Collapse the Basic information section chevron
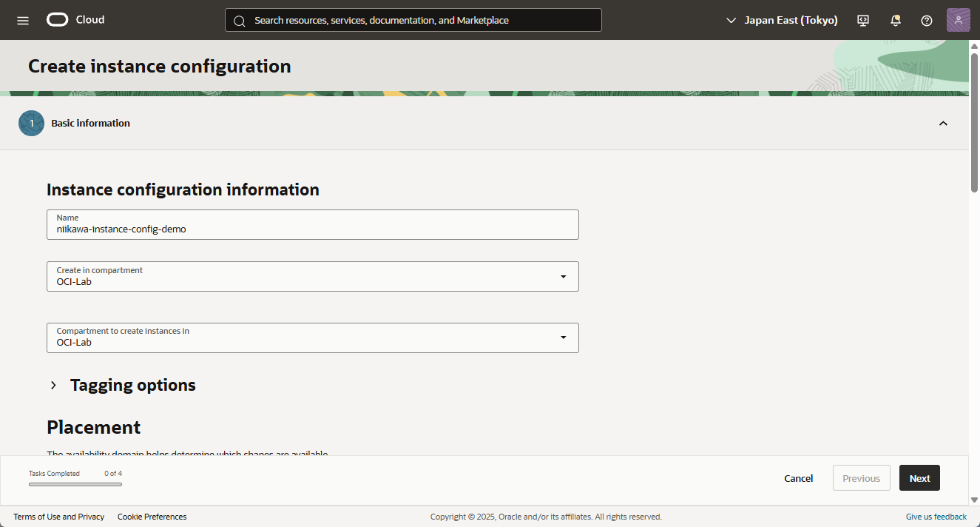This screenshot has height=527, width=980. pos(943,124)
